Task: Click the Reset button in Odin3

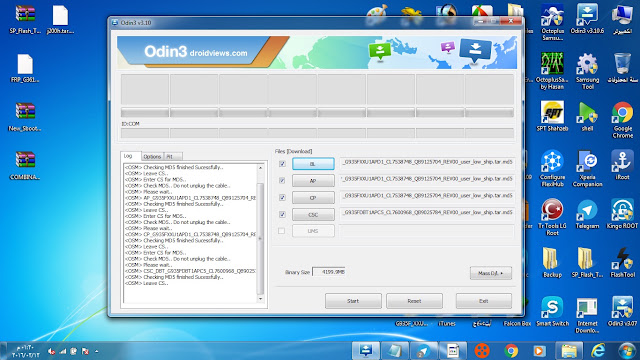Action: pos(414,301)
